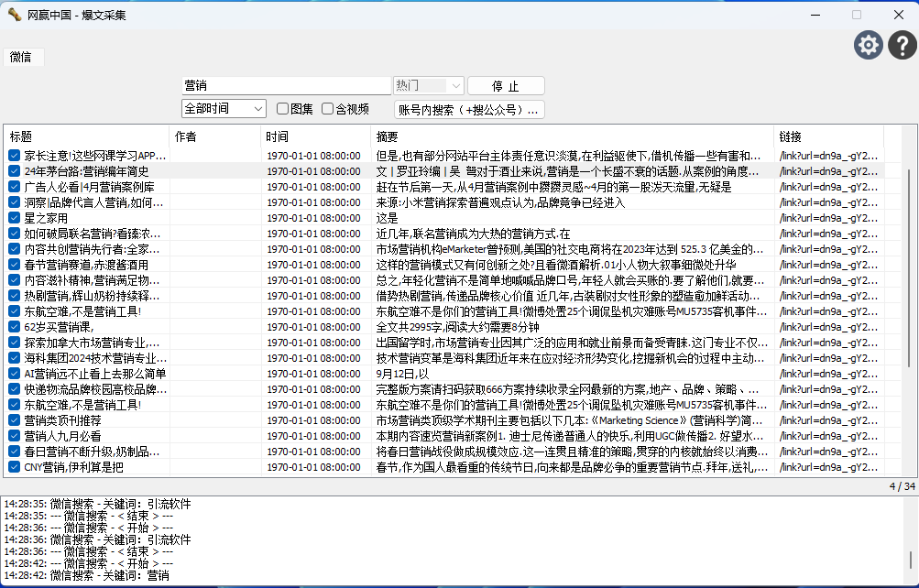This screenshot has height=588, width=919.
Task: Open the help question mark icon
Action: [902, 45]
